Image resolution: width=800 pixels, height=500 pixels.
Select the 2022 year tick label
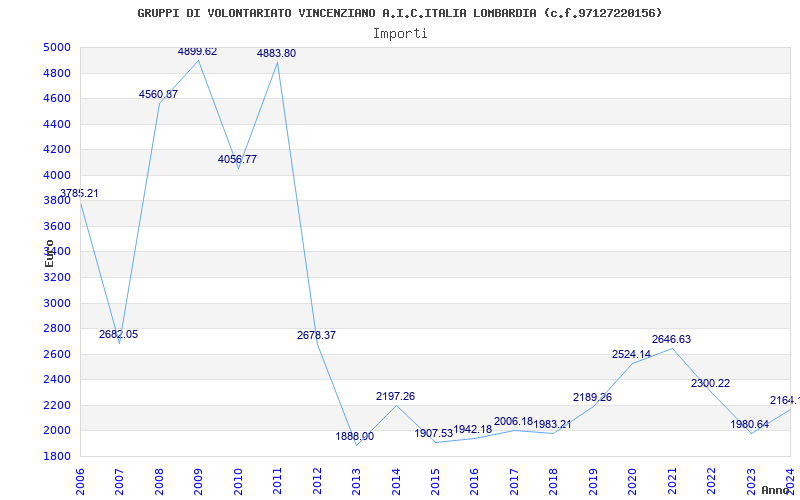pos(713,481)
